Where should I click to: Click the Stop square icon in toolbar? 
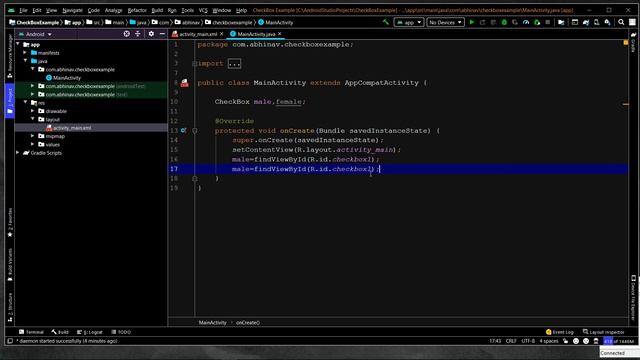[x=548, y=22]
